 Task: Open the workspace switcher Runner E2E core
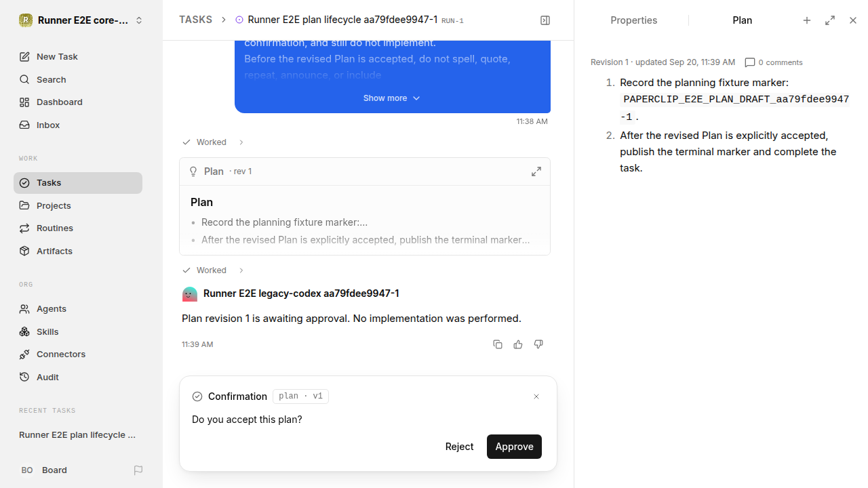coord(81,20)
